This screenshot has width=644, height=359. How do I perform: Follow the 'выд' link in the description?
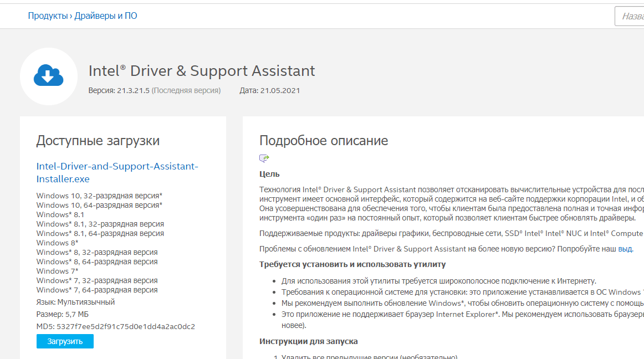coord(625,249)
